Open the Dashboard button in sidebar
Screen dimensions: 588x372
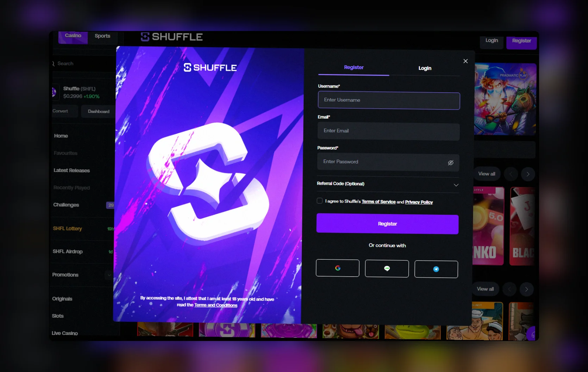pyautogui.click(x=99, y=112)
